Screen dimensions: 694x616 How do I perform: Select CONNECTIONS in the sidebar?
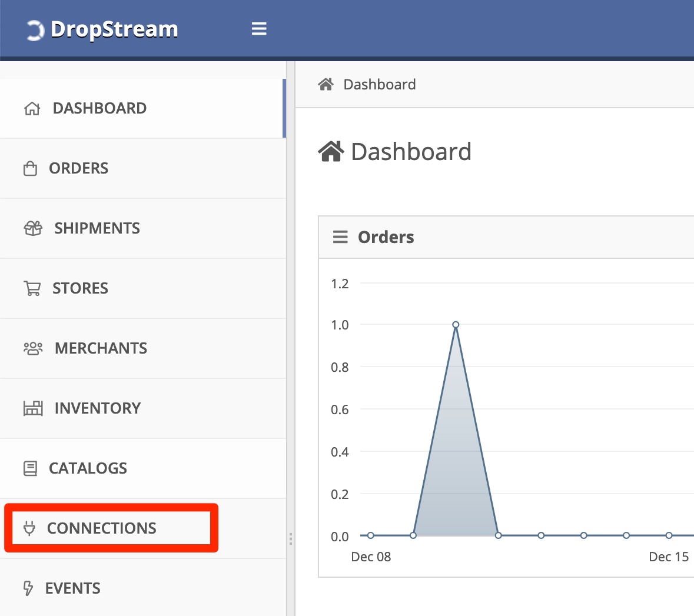point(143,528)
